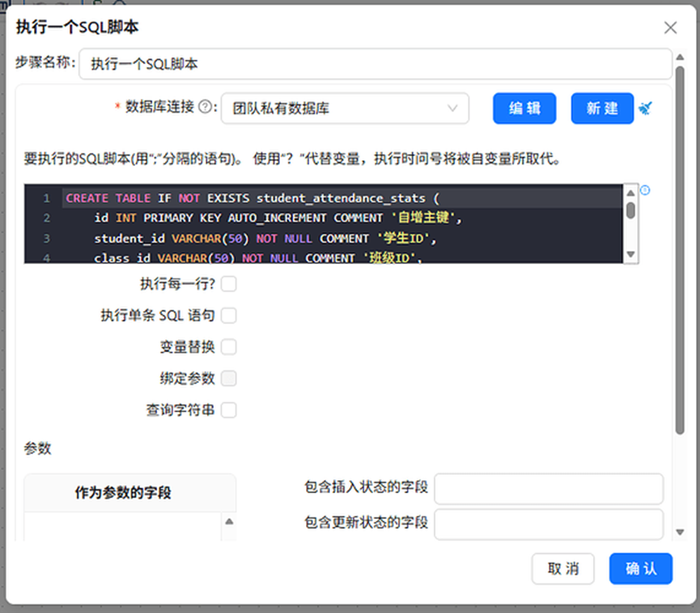Click the 包含插入状态的字段 input
This screenshot has width=700, height=613.
549,489
